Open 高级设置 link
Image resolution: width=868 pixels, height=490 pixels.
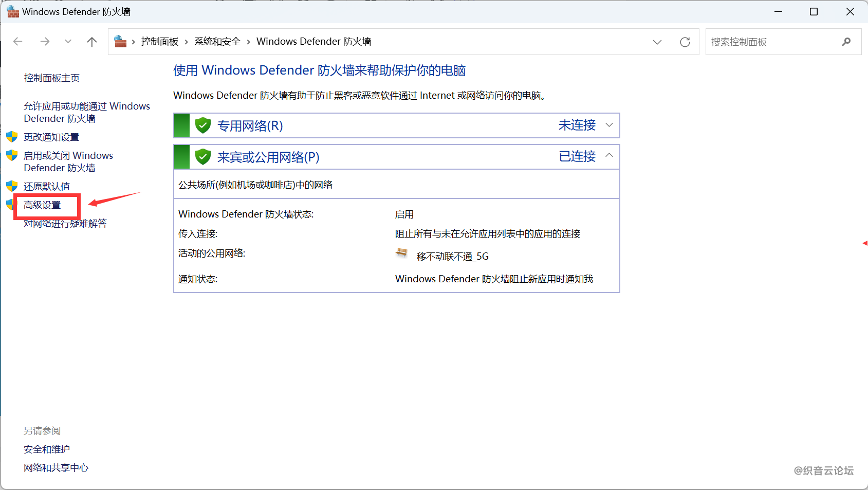[x=42, y=205]
